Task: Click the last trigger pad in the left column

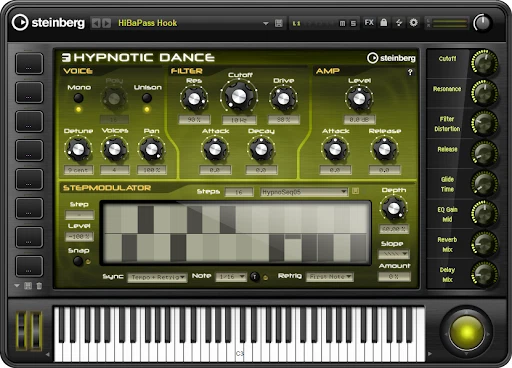Action: coord(29,266)
